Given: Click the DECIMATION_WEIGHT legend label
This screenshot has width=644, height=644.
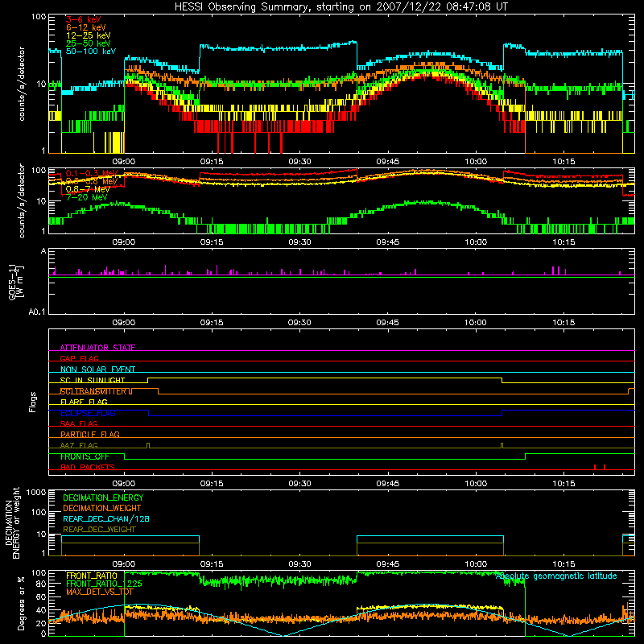Looking at the screenshot, I should (102, 508).
